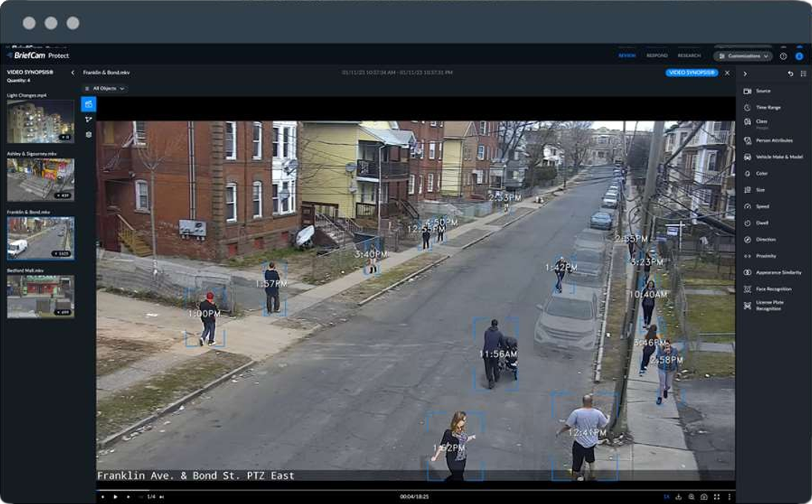
Task: Collapse the Video Synopsis sidebar
Action: click(x=72, y=73)
